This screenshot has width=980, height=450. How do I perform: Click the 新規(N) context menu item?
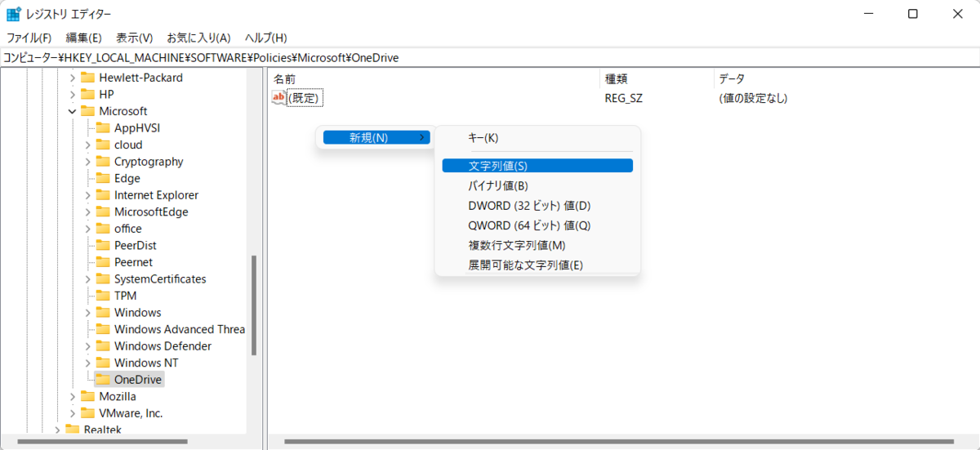pyautogui.click(x=376, y=137)
